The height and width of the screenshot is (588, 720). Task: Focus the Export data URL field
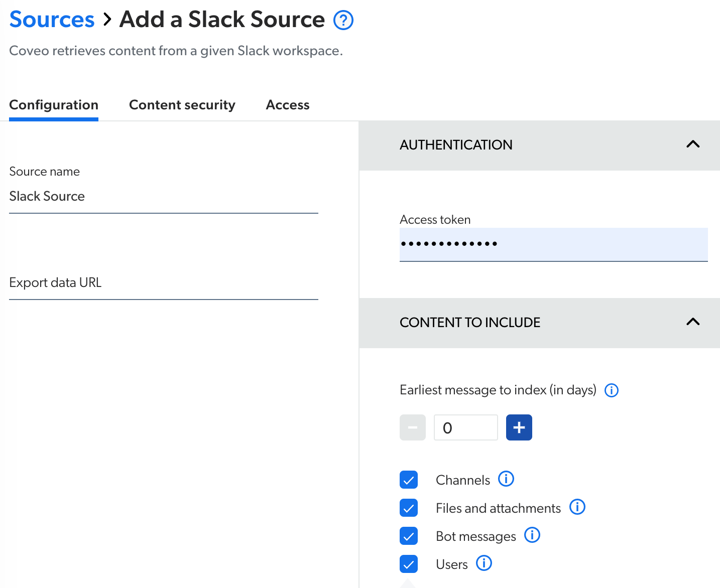(x=164, y=283)
